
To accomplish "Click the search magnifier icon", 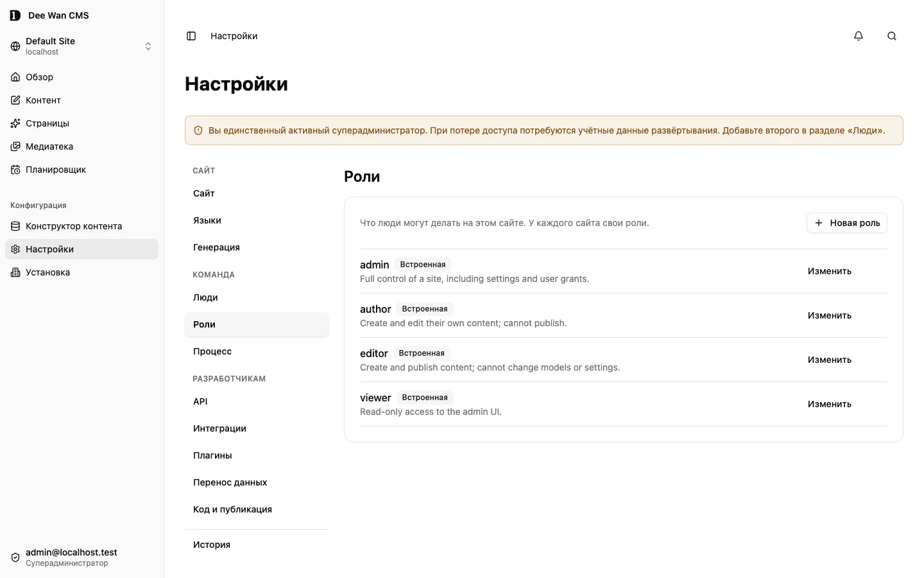I will point(892,36).
